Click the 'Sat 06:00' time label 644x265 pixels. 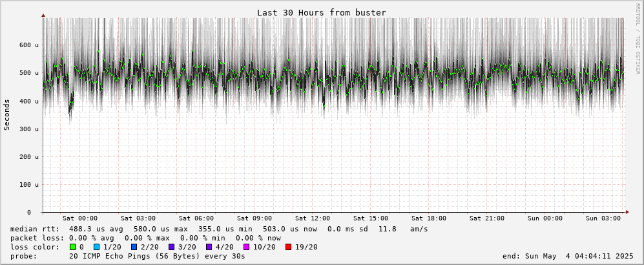pos(196,218)
